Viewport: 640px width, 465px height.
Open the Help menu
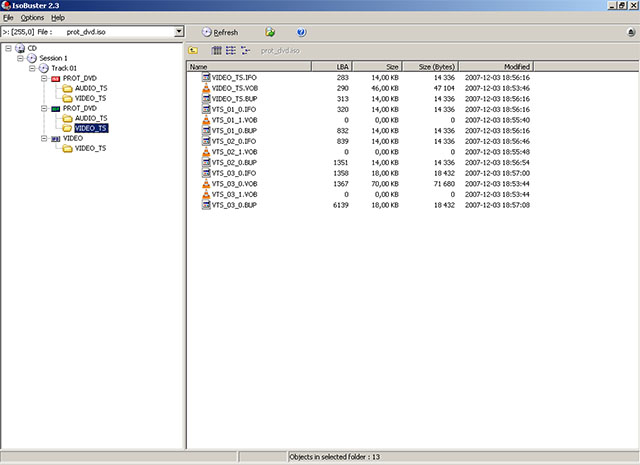58,18
